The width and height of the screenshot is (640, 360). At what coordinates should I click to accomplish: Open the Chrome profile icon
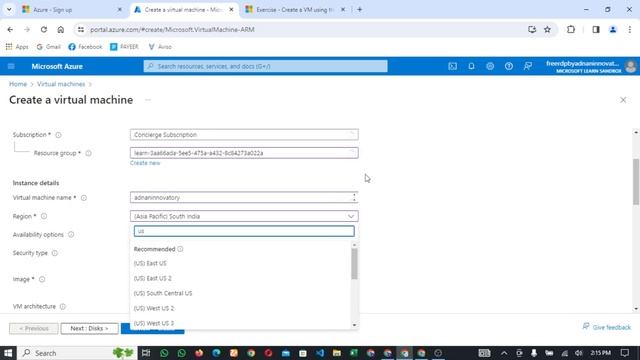pos(613,29)
